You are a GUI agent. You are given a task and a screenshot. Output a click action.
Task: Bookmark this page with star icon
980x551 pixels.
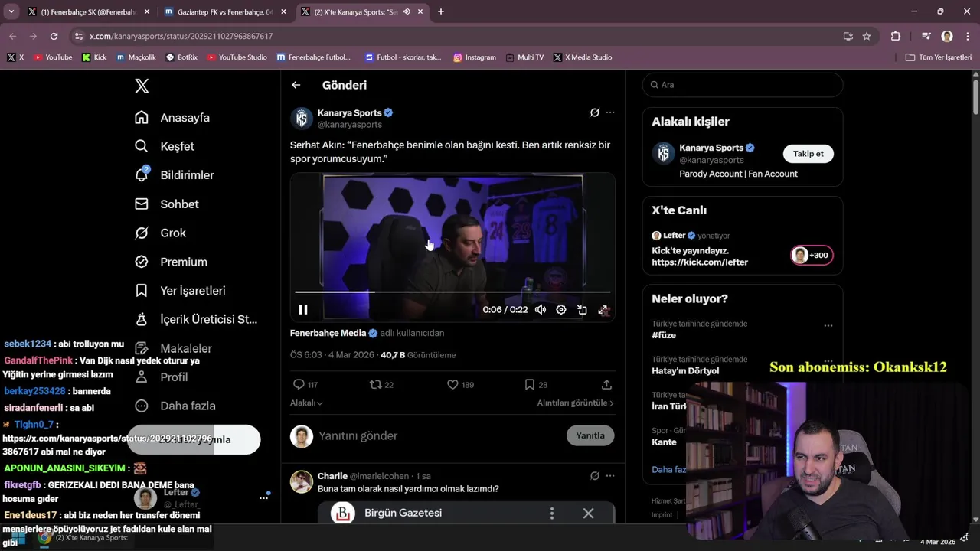coord(867,36)
